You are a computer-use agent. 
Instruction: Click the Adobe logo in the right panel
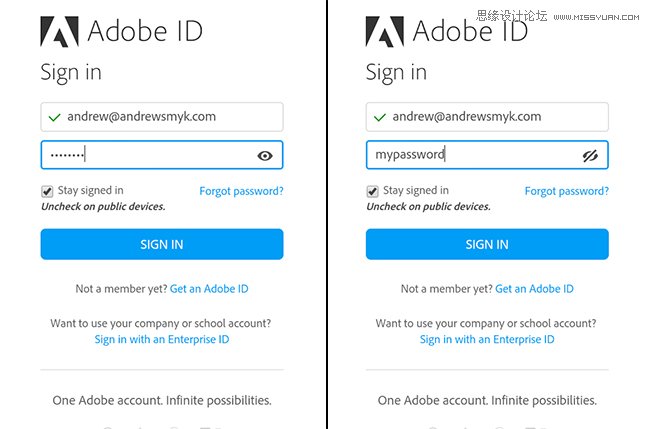[385, 32]
